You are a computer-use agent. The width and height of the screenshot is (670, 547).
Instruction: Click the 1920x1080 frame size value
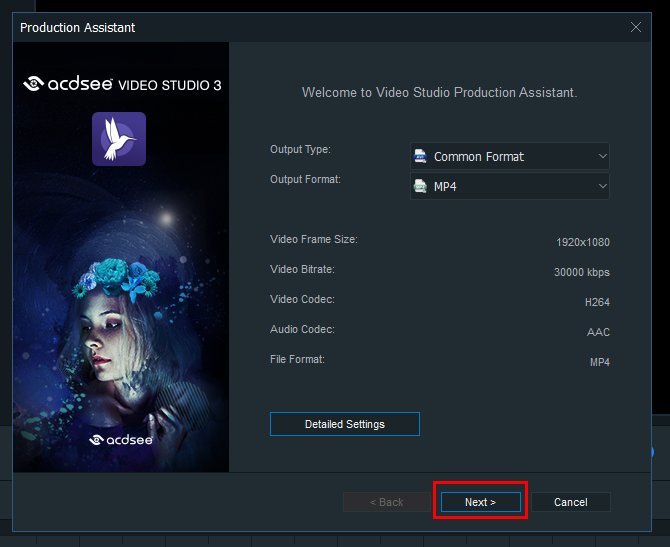582,242
